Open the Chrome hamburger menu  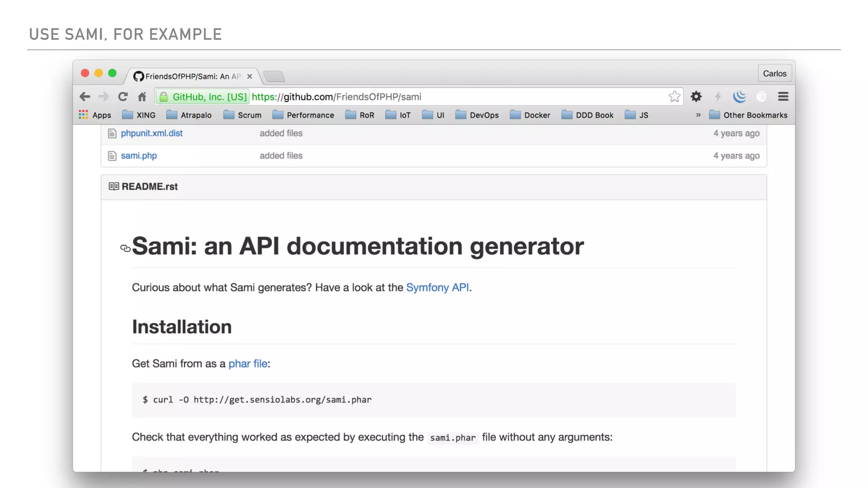(783, 97)
